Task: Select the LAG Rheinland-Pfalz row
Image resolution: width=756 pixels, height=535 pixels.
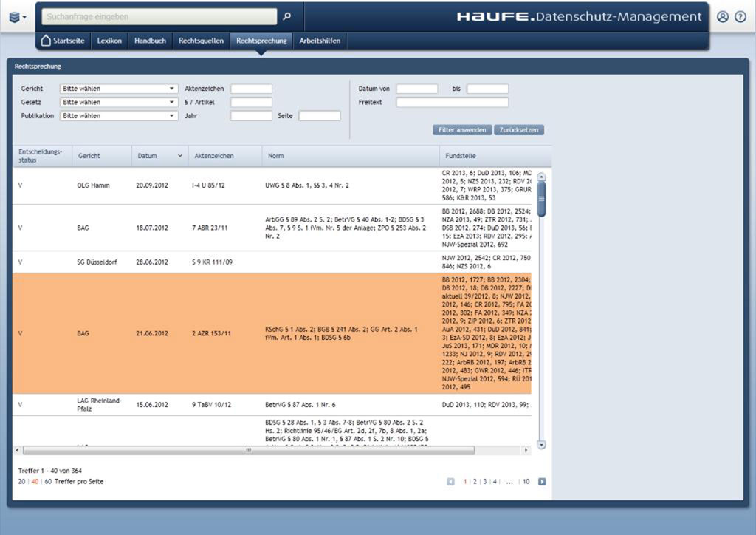Action: pos(272,405)
